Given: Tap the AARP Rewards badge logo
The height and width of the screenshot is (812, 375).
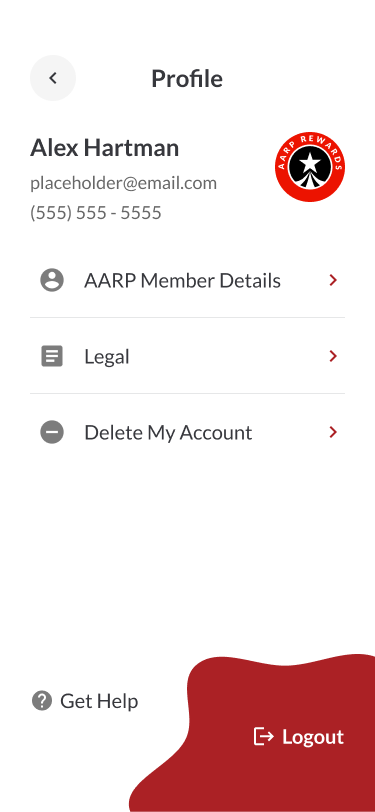Looking at the screenshot, I should pyautogui.click(x=310, y=166).
